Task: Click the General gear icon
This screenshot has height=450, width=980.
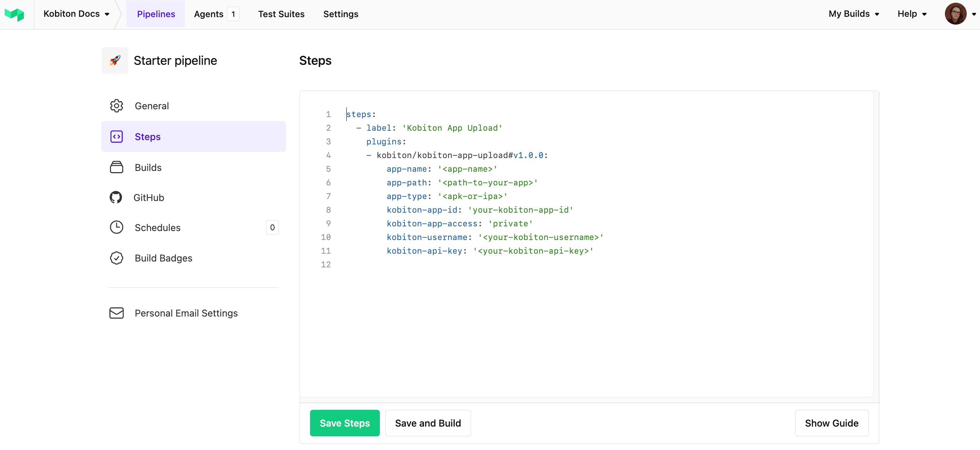Action: [x=117, y=106]
